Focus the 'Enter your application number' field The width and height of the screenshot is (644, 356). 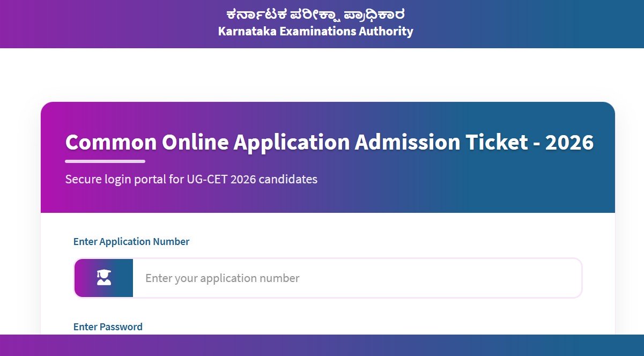pyautogui.click(x=322, y=278)
